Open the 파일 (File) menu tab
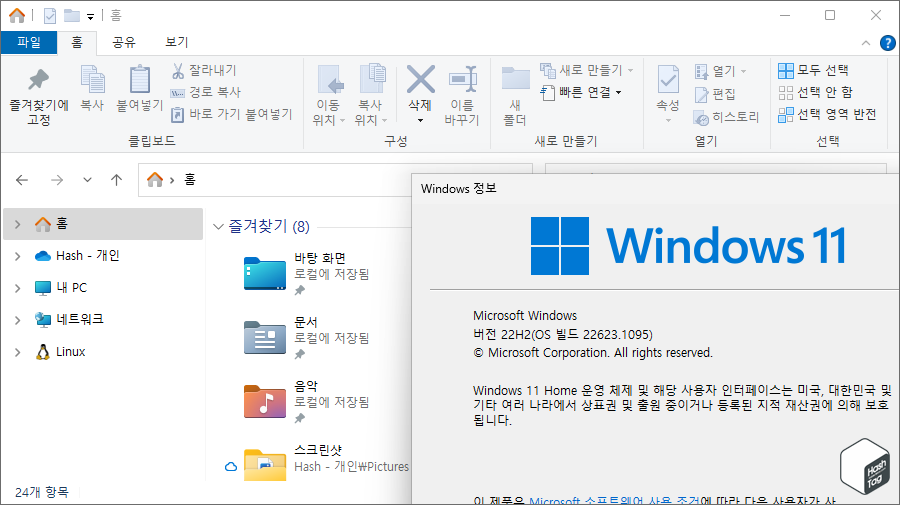 (x=29, y=42)
